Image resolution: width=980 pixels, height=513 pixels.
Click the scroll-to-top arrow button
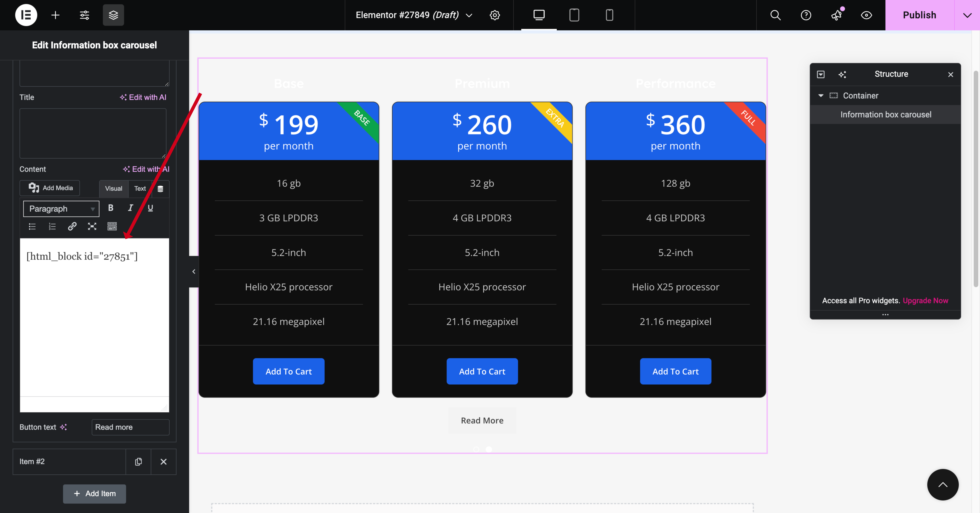(943, 484)
